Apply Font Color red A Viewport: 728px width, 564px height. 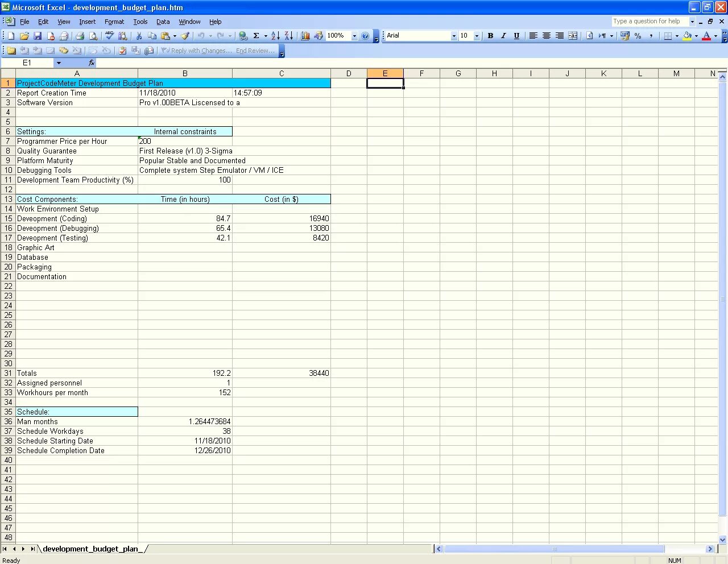(706, 36)
